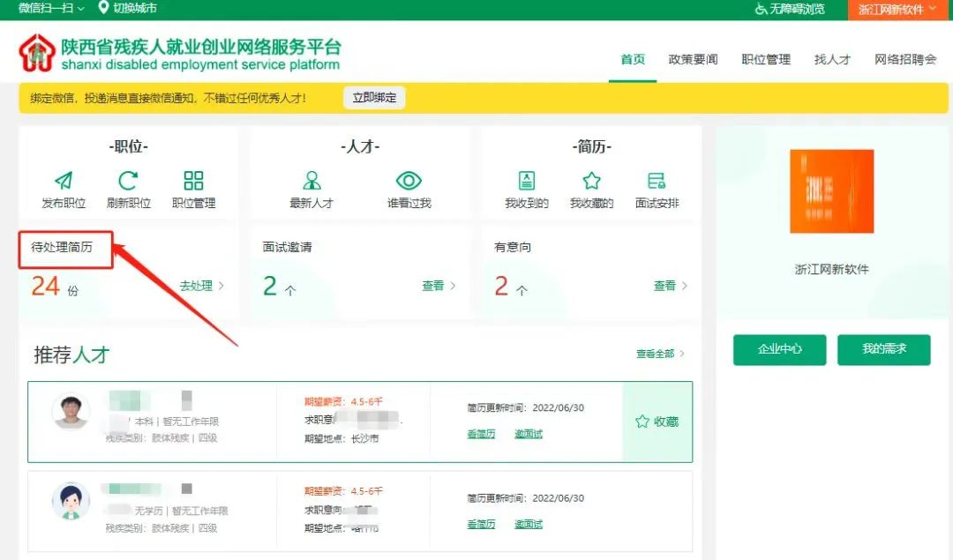Viewport: 953px width, 560px height.
Task: Select the 找人才 navigation item
Action: click(830, 58)
